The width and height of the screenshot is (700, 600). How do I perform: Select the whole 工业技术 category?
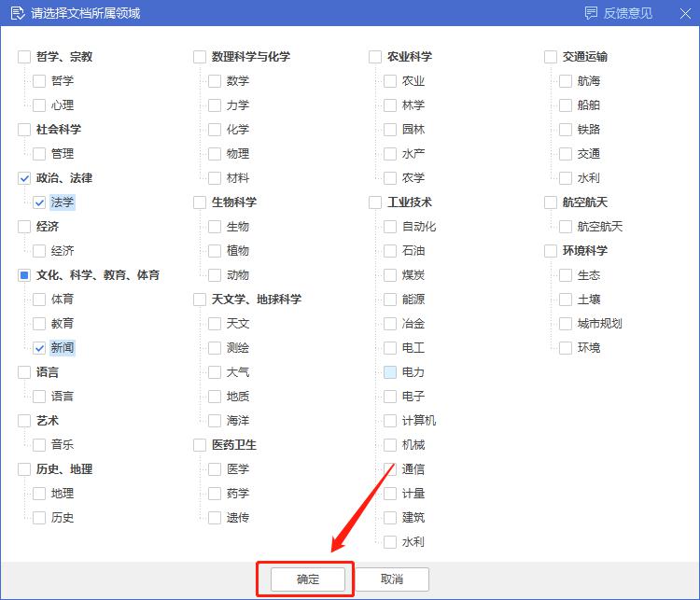coord(375,202)
